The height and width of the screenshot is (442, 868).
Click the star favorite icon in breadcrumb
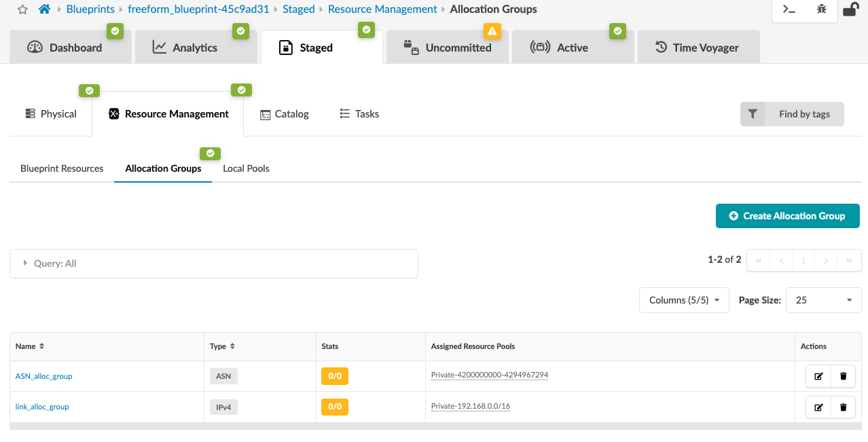click(22, 10)
